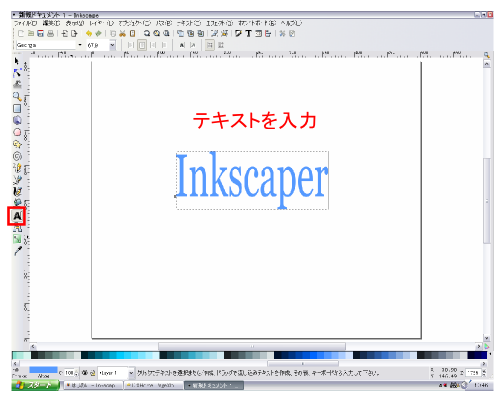Open the テキスト menu
Image resolution: width=500 pixels, height=400 pixels.
(189, 23)
